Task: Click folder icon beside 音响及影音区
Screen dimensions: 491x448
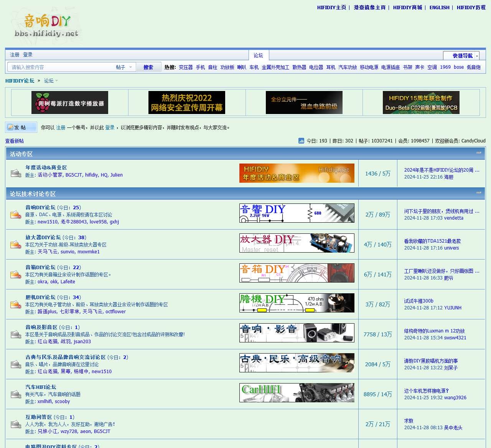Action: point(16,334)
